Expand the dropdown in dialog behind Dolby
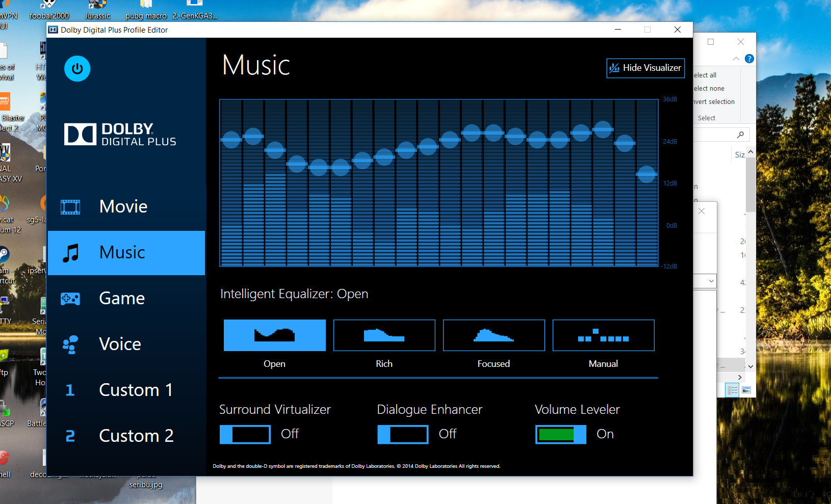The image size is (831, 504). click(711, 281)
